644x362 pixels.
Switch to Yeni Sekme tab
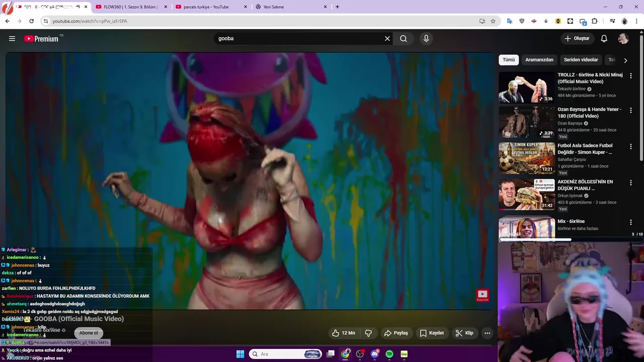[x=291, y=7]
